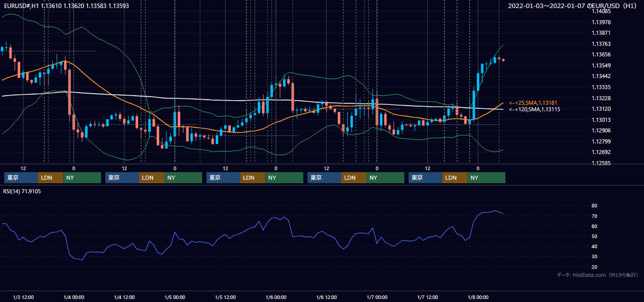
Task: Click RSI scale value 40
Action: pyautogui.click(x=594, y=246)
